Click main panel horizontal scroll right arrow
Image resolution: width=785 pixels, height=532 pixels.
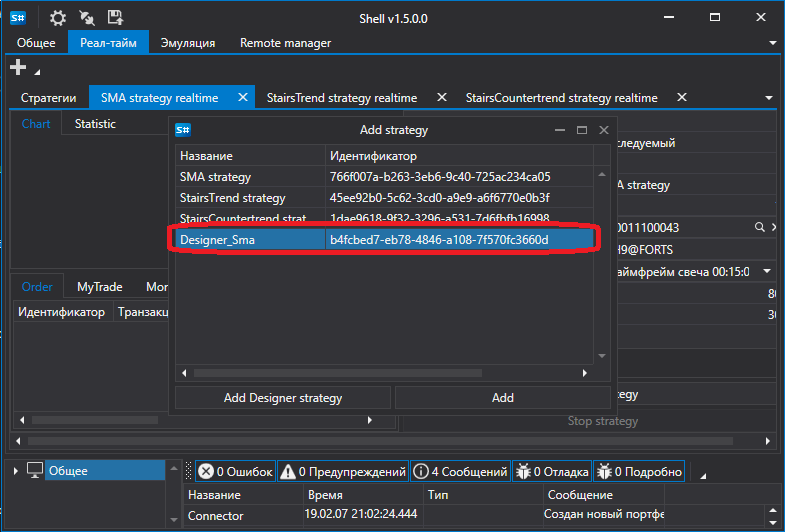click(767, 441)
